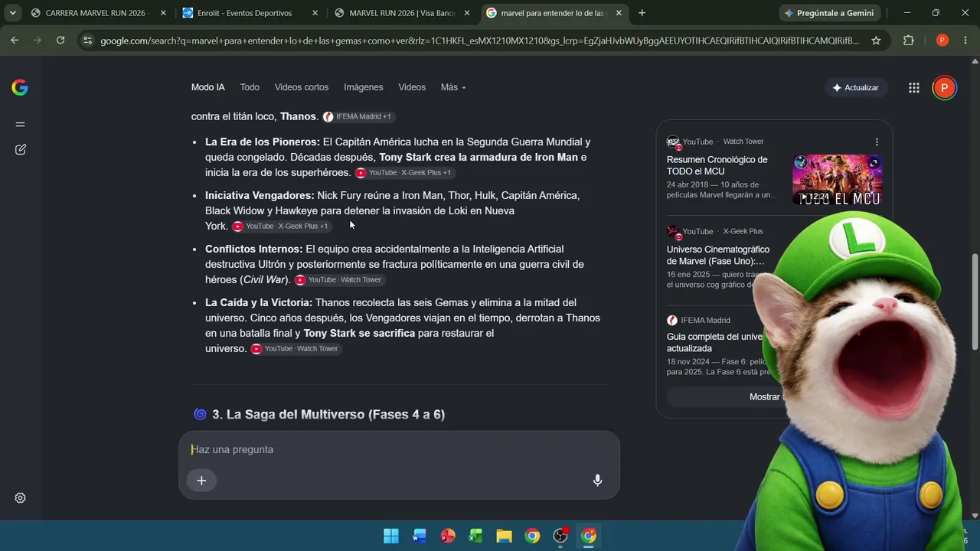Open the Google apps grid
The height and width of the screenshot is (551, 980).
click(x=913, y=88)
